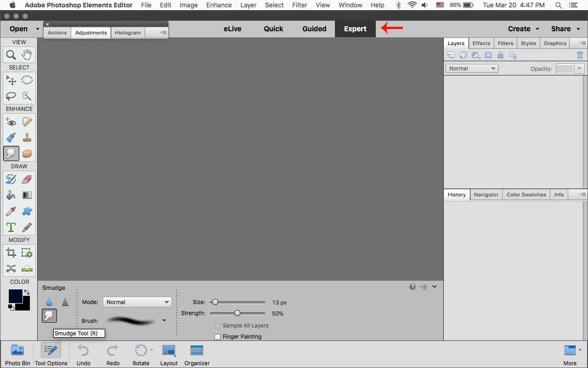This screenshot has height=368, width=588.
Task: Open the Opacity dropdown in Layers panel
Action: [x=580, y=69]
